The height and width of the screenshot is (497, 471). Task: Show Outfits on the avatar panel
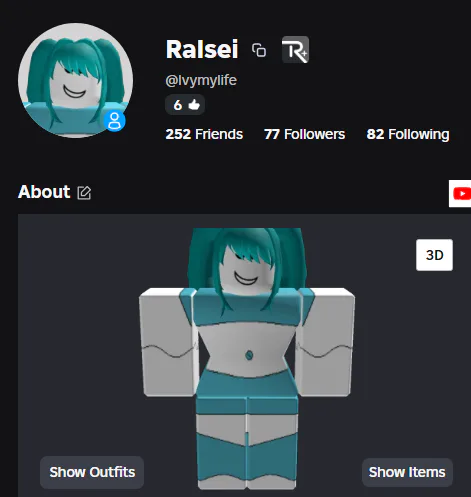pos(92,472)
